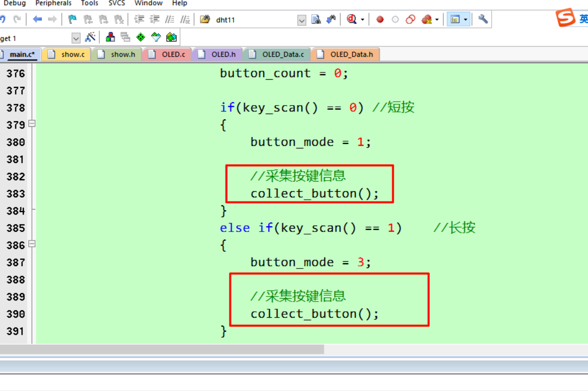The image size is (588, 391).
Task: Click collect_button(); on line 383
Action: [315, 194]
